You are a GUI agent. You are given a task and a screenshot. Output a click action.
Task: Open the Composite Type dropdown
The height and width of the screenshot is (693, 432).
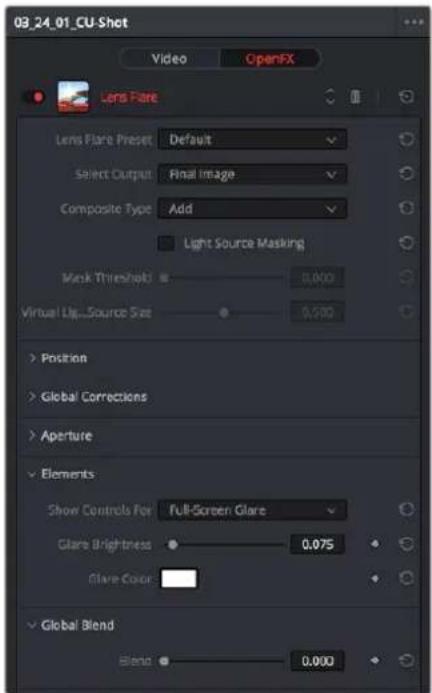coord(252,209)
